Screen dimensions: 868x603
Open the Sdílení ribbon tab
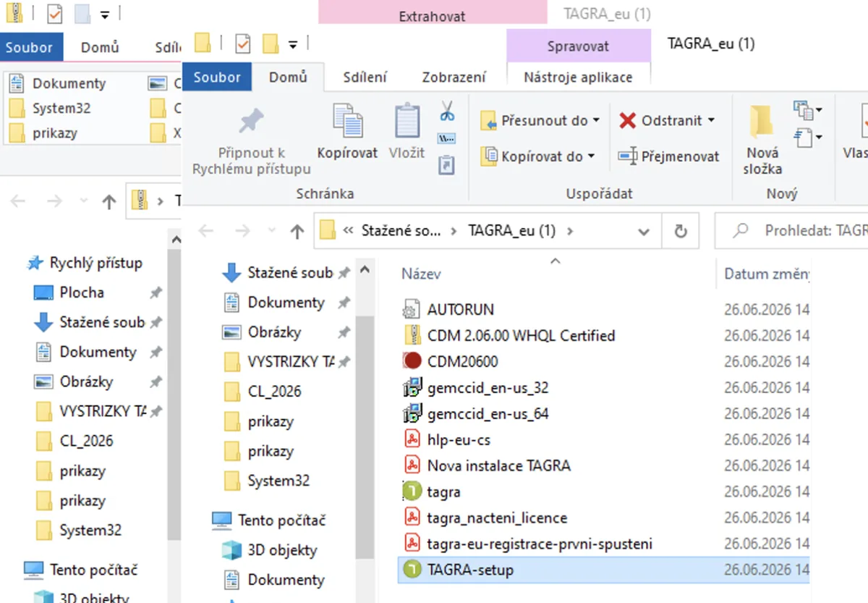click(365, 77)
